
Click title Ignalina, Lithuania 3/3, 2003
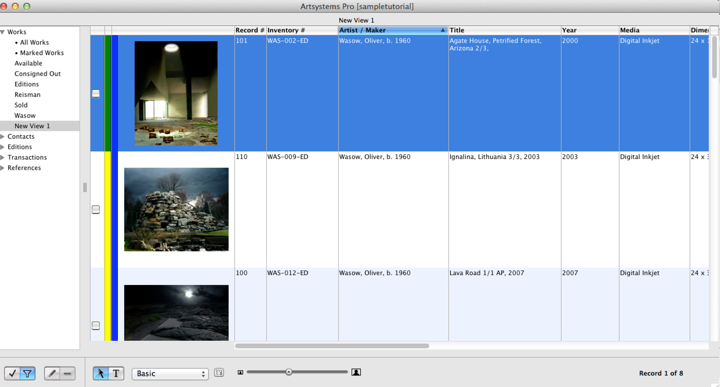point(495,157)
